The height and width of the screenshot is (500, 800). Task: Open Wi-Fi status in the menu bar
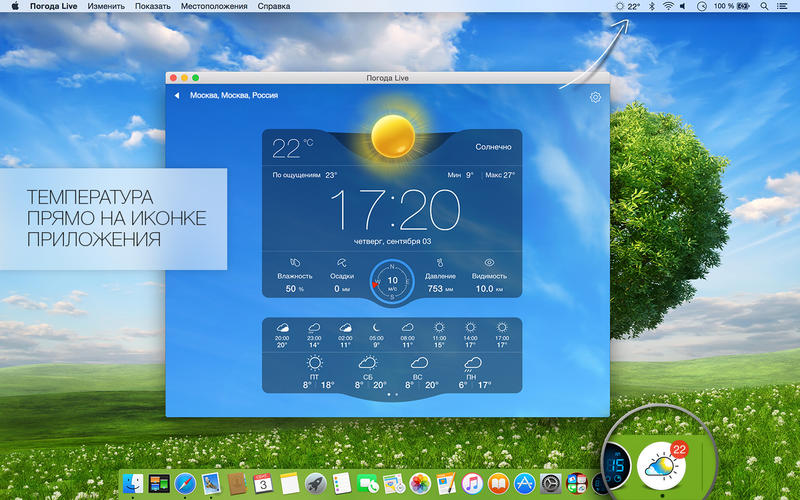click(x=668, y=6)
